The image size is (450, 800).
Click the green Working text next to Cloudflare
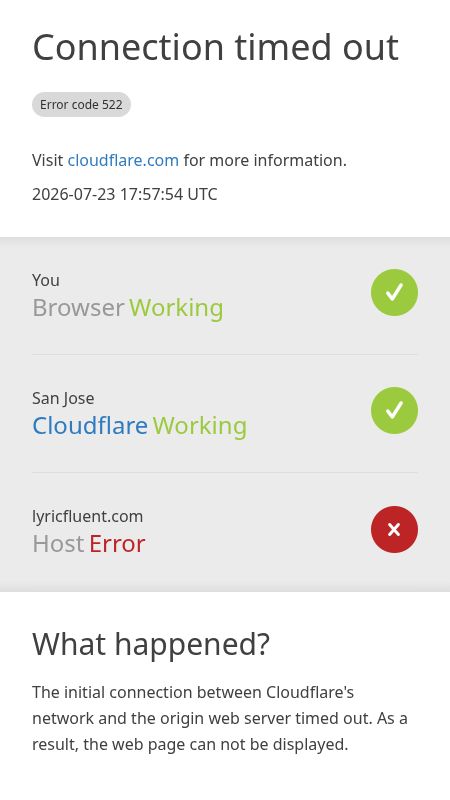coord(199,426)
